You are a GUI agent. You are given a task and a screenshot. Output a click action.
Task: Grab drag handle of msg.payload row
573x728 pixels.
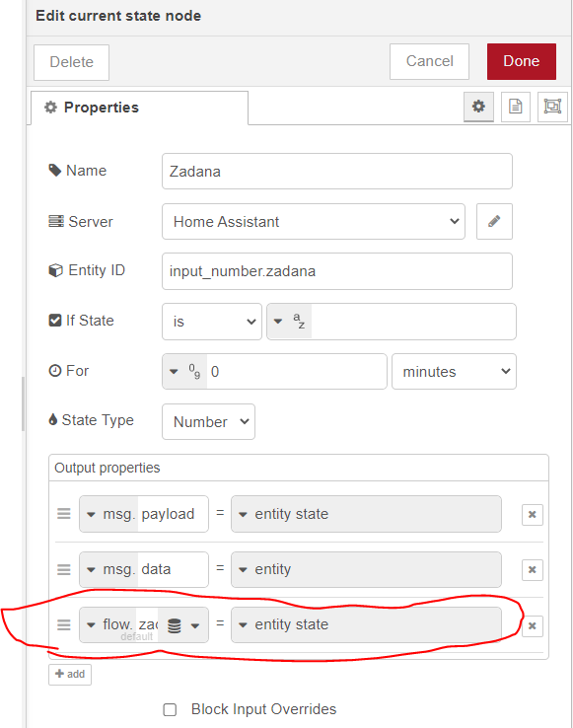pyautogui.click(x=64, y=514)
